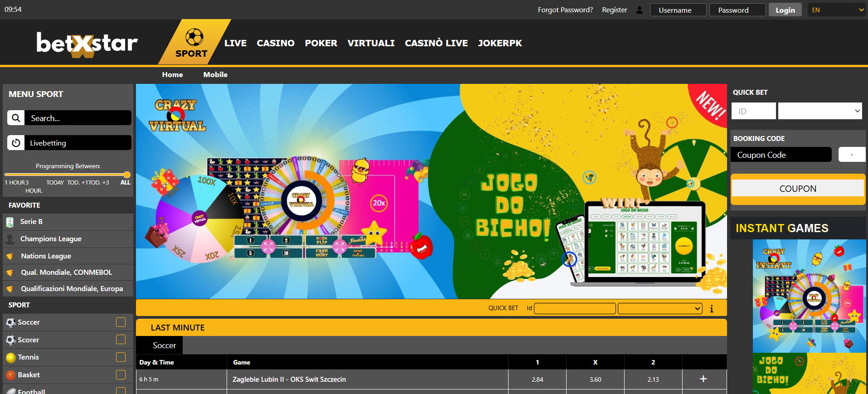Tick the Football checkbox
Viewport: 868px width, 394px height.
[121, 390]
